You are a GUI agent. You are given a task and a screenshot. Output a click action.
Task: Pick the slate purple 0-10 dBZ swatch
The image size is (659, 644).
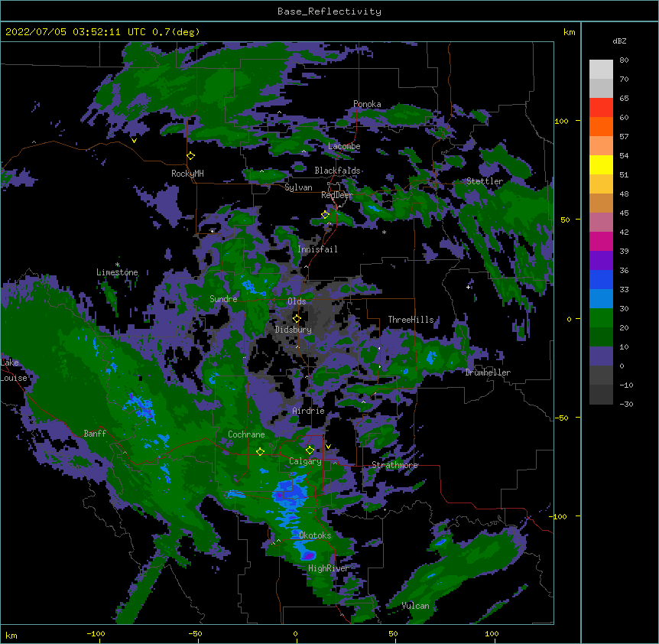(601, 356)
